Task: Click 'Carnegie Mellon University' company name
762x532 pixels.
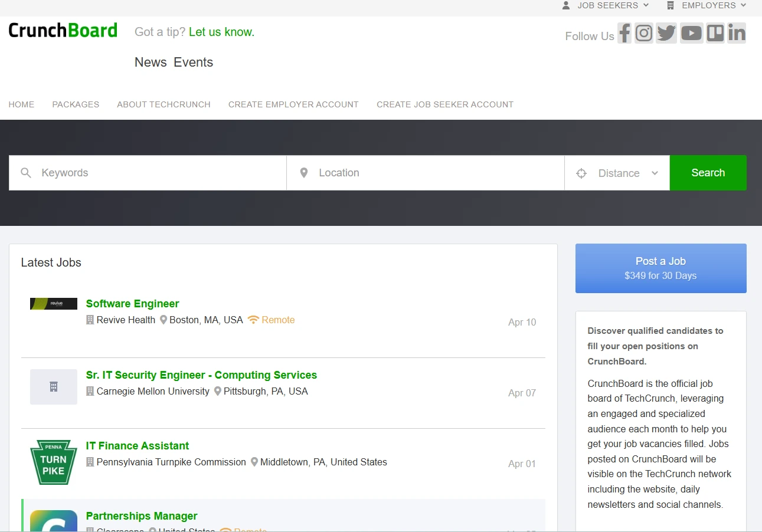Action: click(153, 391)
